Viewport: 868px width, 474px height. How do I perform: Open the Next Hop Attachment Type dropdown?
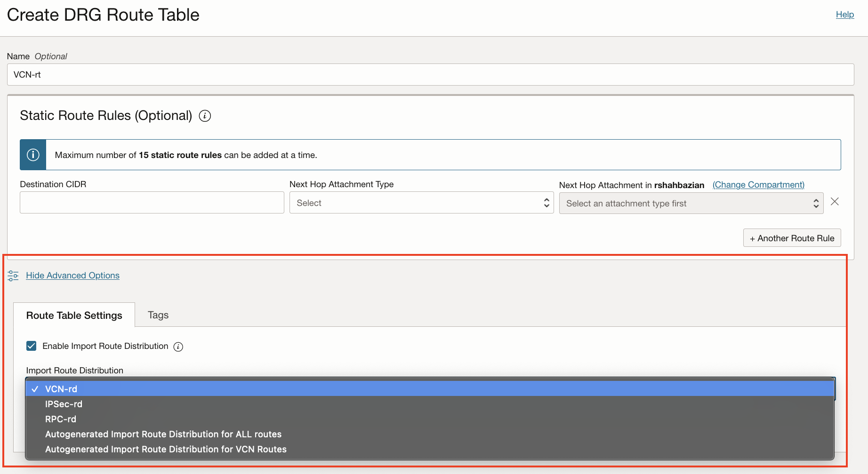(421, 202)
